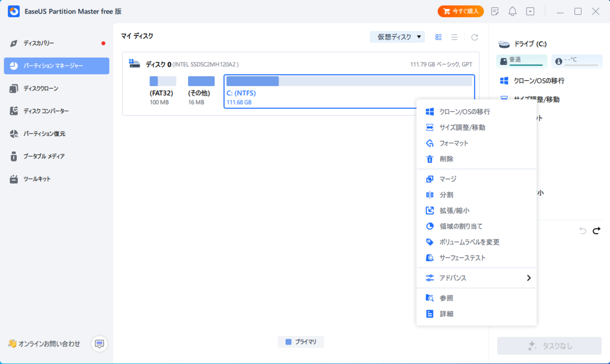The height and width of the screenshot is (364, 610).
Task: Expand the アドバンス submenu arrow
Action: point(529,278)
